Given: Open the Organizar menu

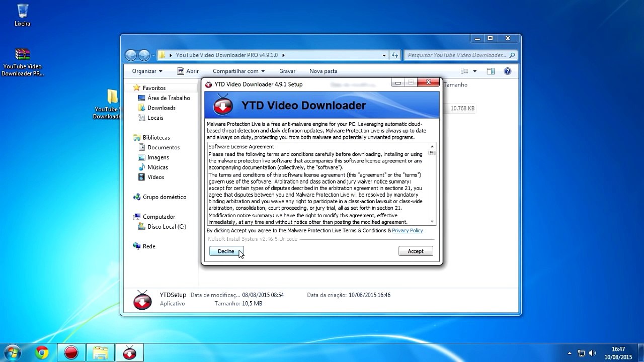Looking at the screenshot, I should (147, 71).
